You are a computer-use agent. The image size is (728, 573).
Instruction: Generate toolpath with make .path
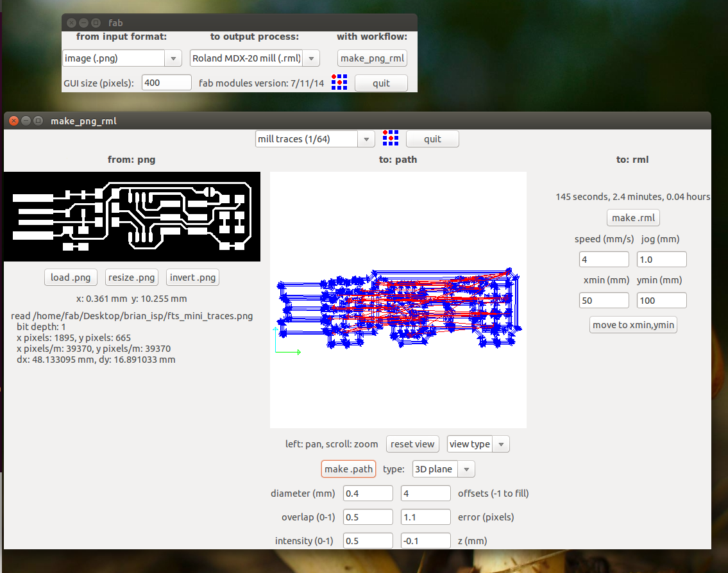tap(348, 469)
